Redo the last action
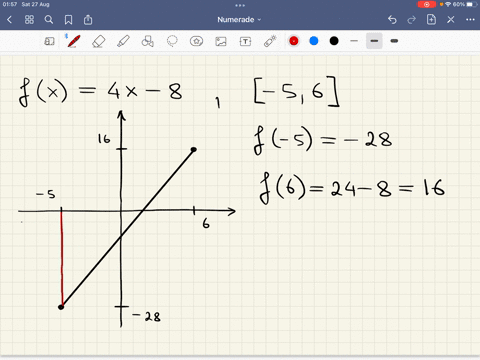Viewport: 480px width, 360px height. tap(412, 20)
